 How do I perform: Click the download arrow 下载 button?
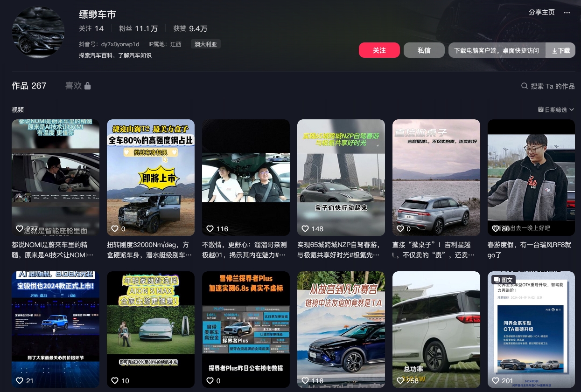click(560, 50)
